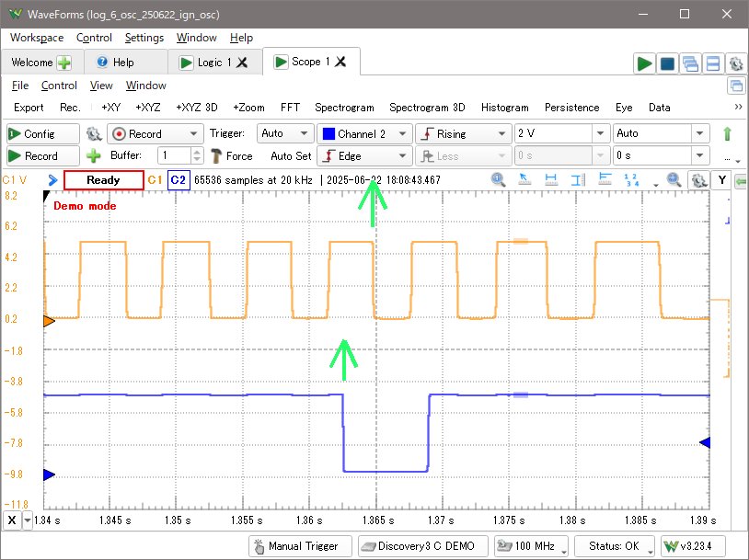749x560 pixels.
Task: Open the main menu bar Help menu
Action: pyautogui.click(x=241, y=38)
